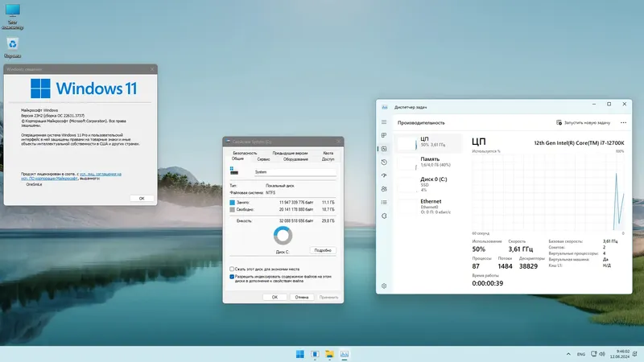The height and width of the screenshot is (362, 644).
Task: Open Task Manager settings gear icon
Action: [384, 286]
